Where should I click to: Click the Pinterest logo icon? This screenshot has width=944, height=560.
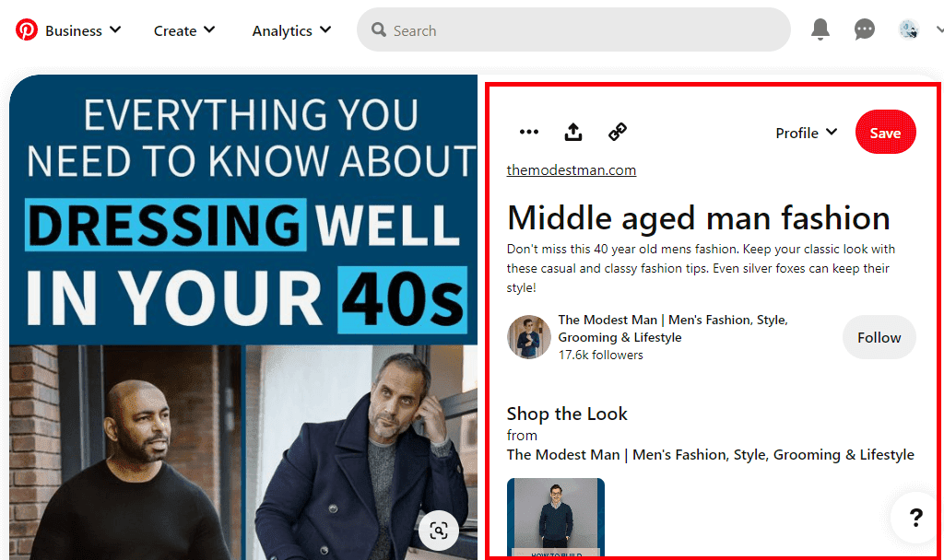(x=26, y=30)
